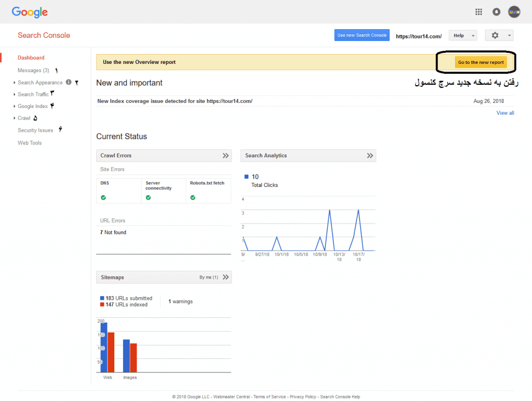532x401 pixels.
Task: Click blue Total Clicks legend swatch
Action: pos(246,177)
